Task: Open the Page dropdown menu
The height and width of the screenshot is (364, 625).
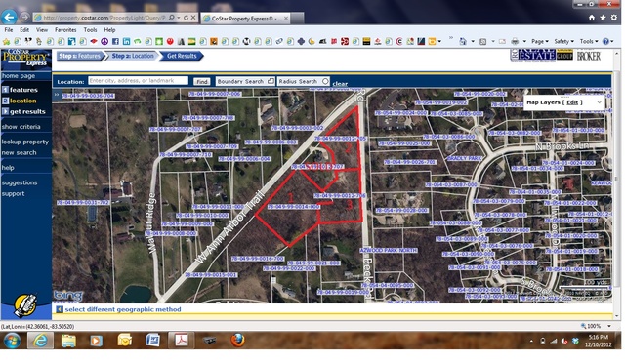Action: pos(539,41)
